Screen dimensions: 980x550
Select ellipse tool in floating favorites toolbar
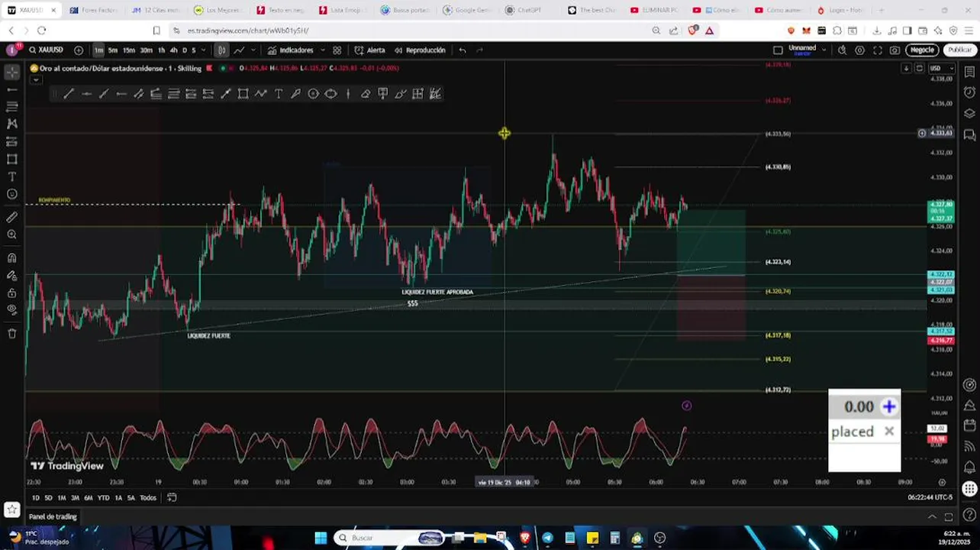click(x=331, y=94)
